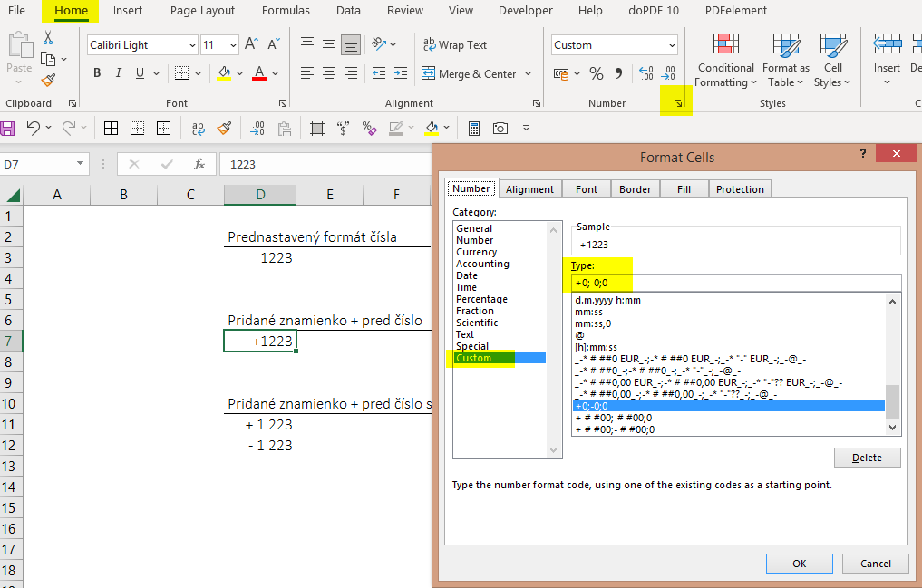The height and width of the screenshot is (588, 922).
Task: Click Wrap Text
Action: [x=455, y=44]
